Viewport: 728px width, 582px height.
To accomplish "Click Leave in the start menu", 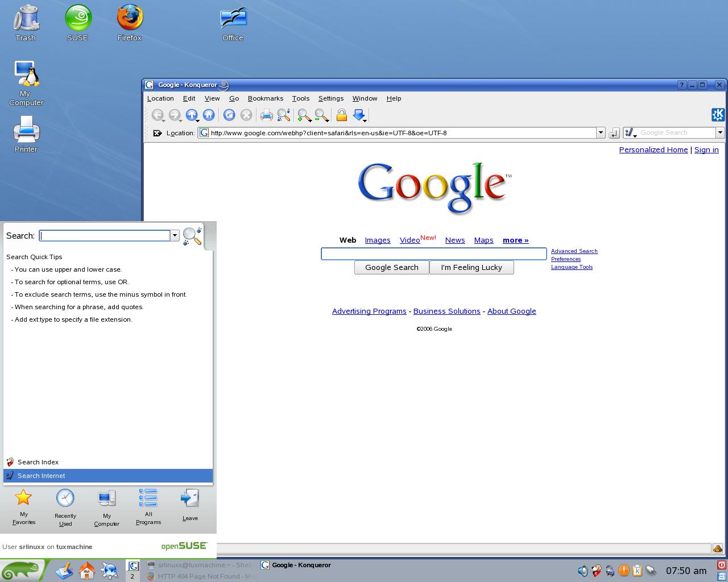I will pos(190,505).
